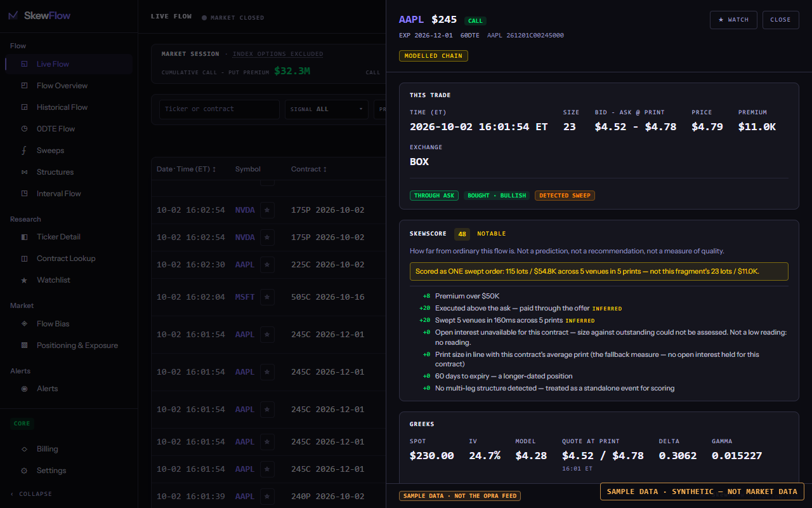Viewport: 812px width, 508px height.
Task: Close the trade detail panel
Action: tap(780, 20)
